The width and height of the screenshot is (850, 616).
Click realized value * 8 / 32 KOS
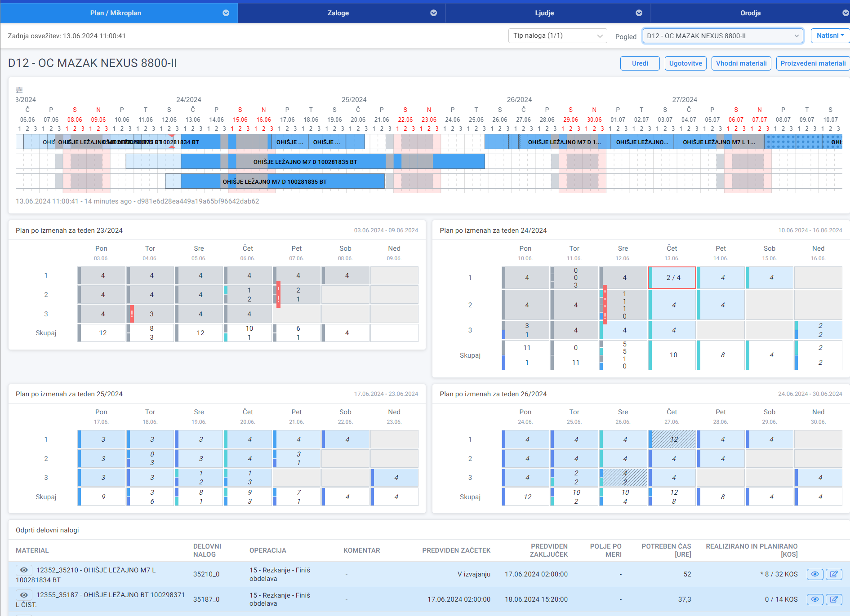coord(779,574)
